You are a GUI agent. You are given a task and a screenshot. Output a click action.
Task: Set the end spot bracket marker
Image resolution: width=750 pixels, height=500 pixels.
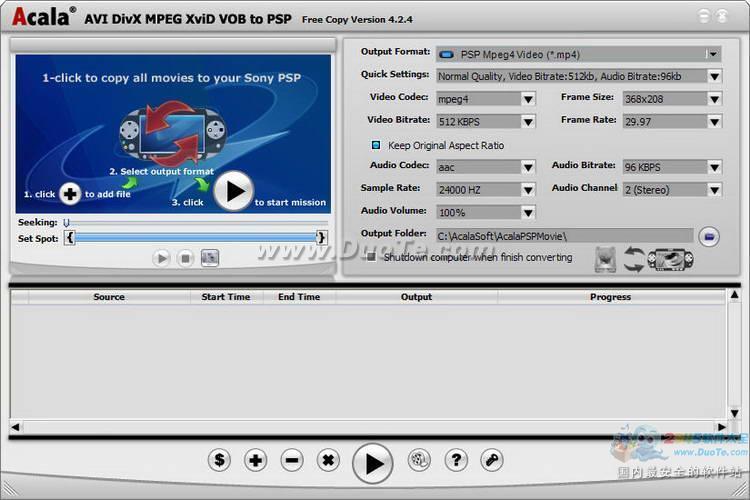click(x=322, y=237)
